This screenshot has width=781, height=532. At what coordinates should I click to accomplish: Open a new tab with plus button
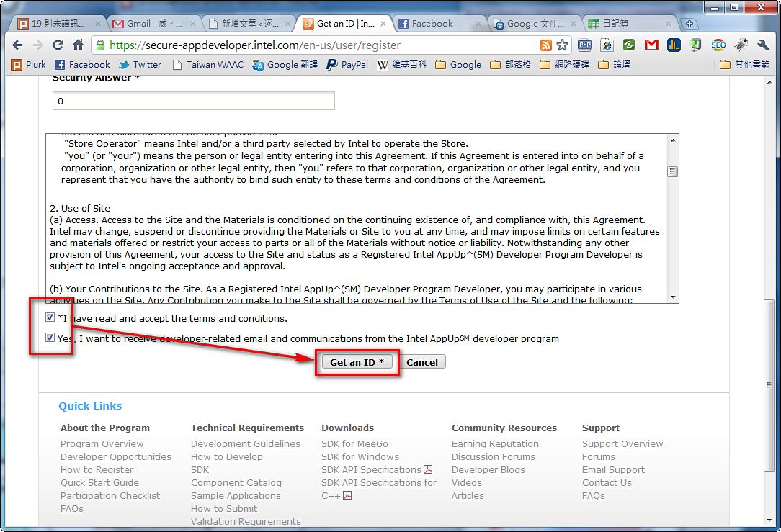(x=689, y=24)
